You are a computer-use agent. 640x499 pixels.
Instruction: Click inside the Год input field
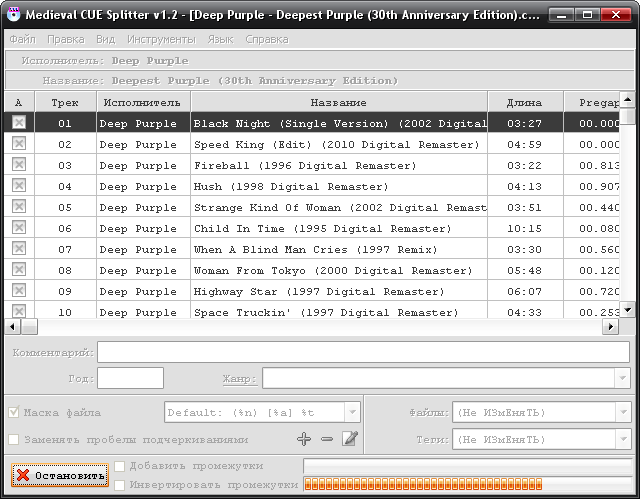coord(131,378)
